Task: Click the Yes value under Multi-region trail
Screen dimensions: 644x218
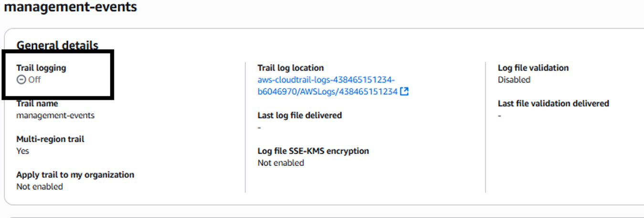Action: click(x=22, y=151)
